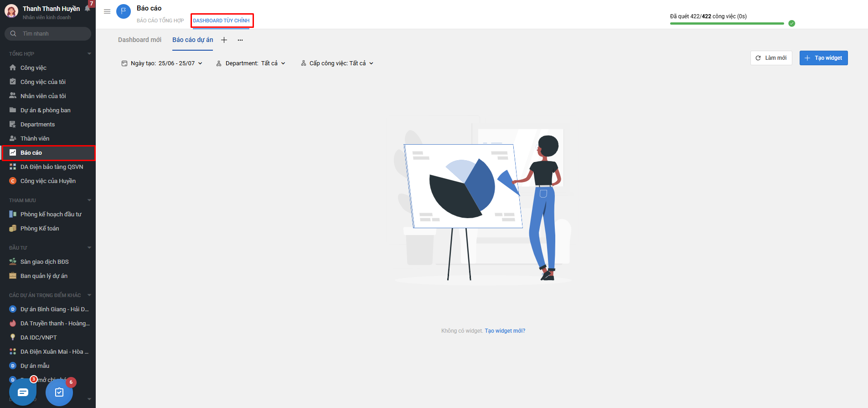Click the Làm mới refresh button

[771, 58]
